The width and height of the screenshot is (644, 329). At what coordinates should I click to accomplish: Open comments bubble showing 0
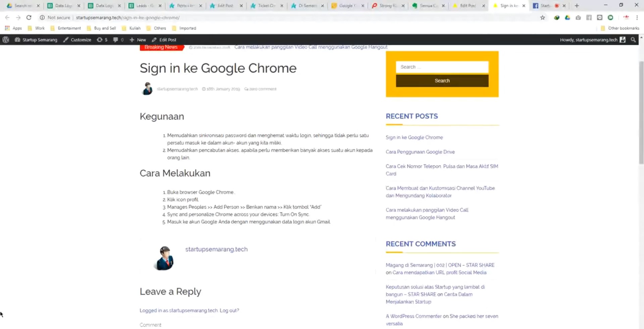point(118,40)
